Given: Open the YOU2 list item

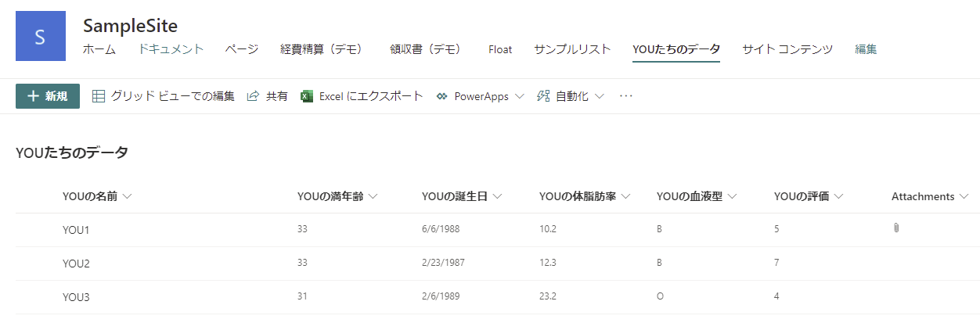Looking at the screenshot, I should point(76,264).
